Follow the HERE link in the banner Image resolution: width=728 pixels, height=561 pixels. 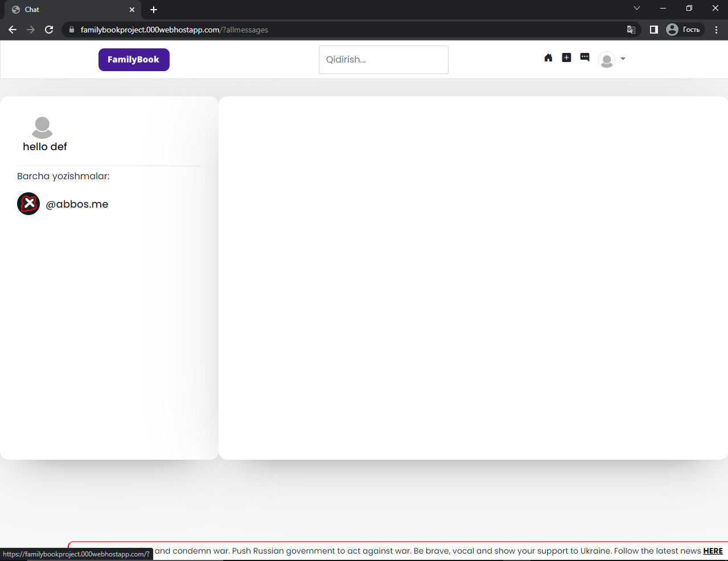tap(713, 551)
